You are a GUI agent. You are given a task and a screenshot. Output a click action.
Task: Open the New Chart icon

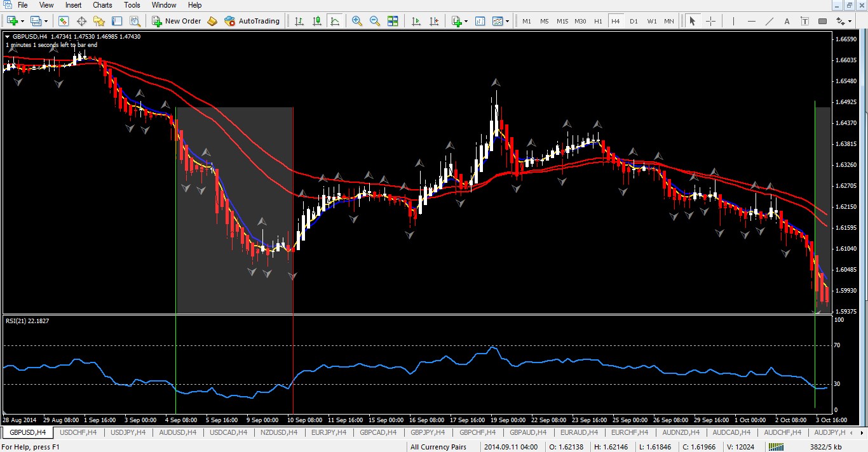(12, 21)
